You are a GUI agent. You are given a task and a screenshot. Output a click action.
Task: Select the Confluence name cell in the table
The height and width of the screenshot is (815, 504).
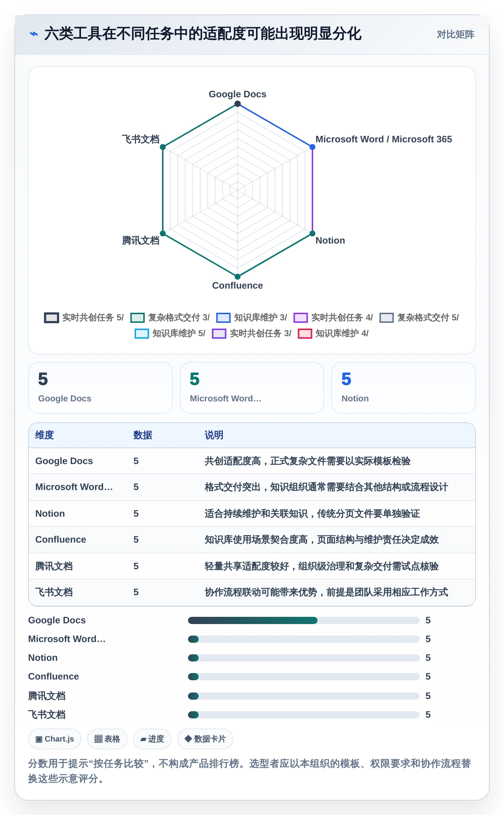[x=61, y=539]
